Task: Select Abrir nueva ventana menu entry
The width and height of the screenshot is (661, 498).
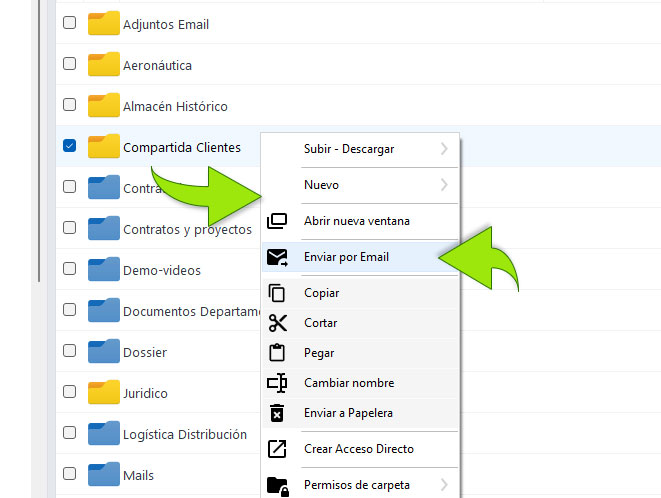Action: (356, 221)
